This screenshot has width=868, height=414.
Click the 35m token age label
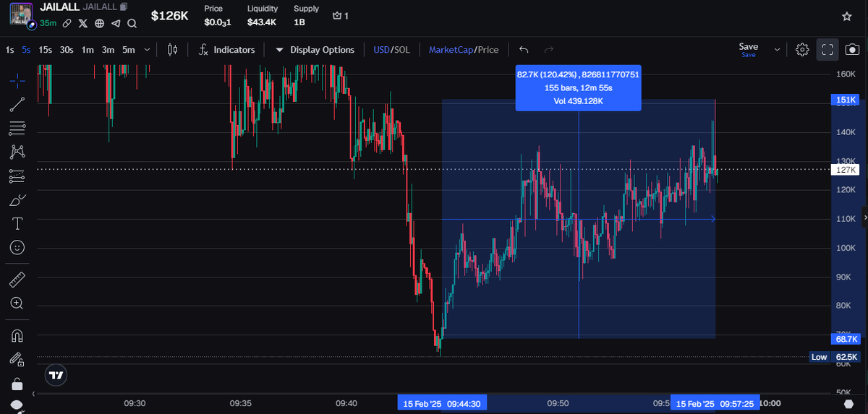(x=48, y=23)
